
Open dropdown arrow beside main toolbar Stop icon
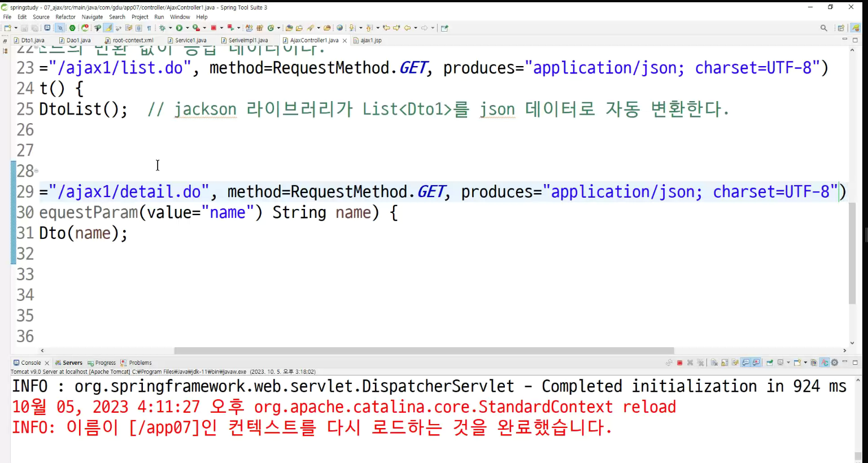click(221, 28)
